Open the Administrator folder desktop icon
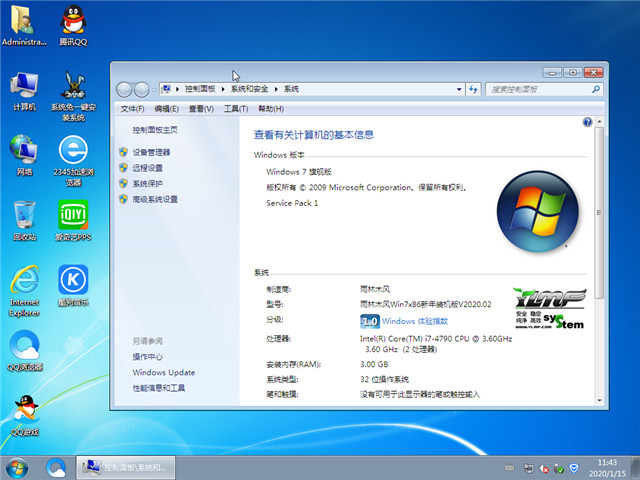This screenshot has width=640, height=480. pyautogui.click(x=24, y=25)
